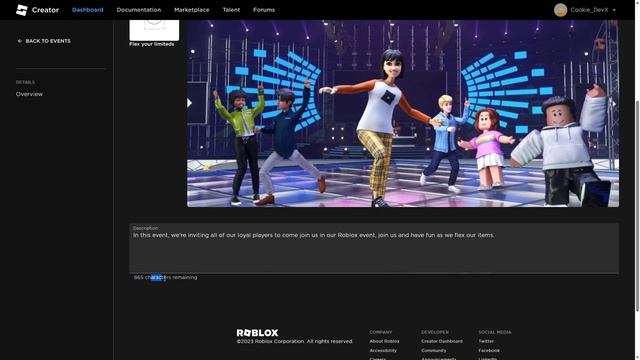Open About Roblox footer link

(384, 341)
